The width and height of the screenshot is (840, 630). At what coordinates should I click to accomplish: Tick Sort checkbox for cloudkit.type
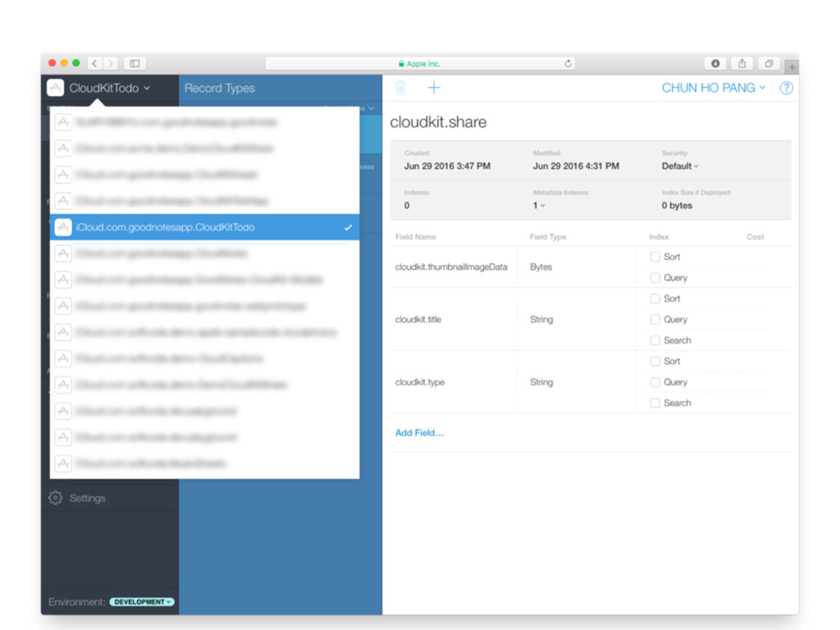[x=655, y=361]
